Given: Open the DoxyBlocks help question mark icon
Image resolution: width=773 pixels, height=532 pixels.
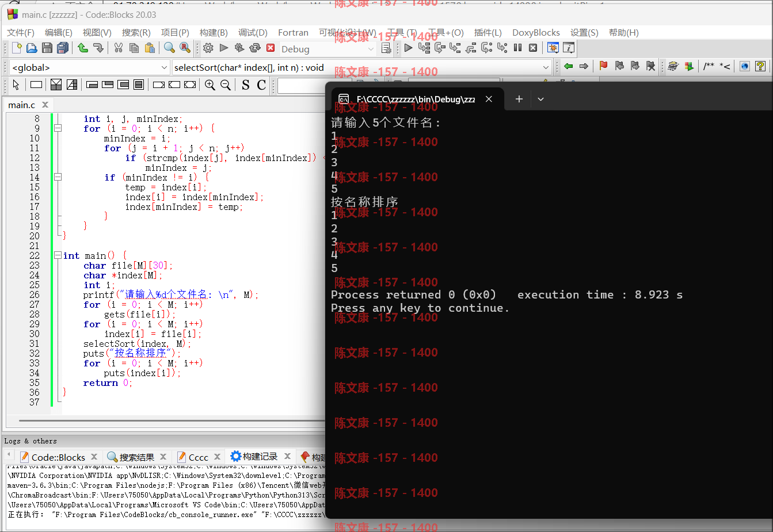Looking at the screenshot, I should coord(760,66).
